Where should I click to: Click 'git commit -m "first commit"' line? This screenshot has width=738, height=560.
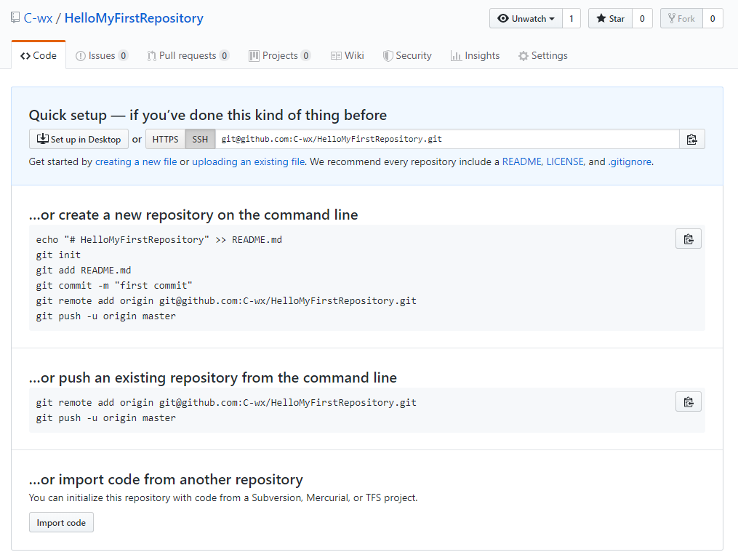pyautogui.click(x=114, y=286)
